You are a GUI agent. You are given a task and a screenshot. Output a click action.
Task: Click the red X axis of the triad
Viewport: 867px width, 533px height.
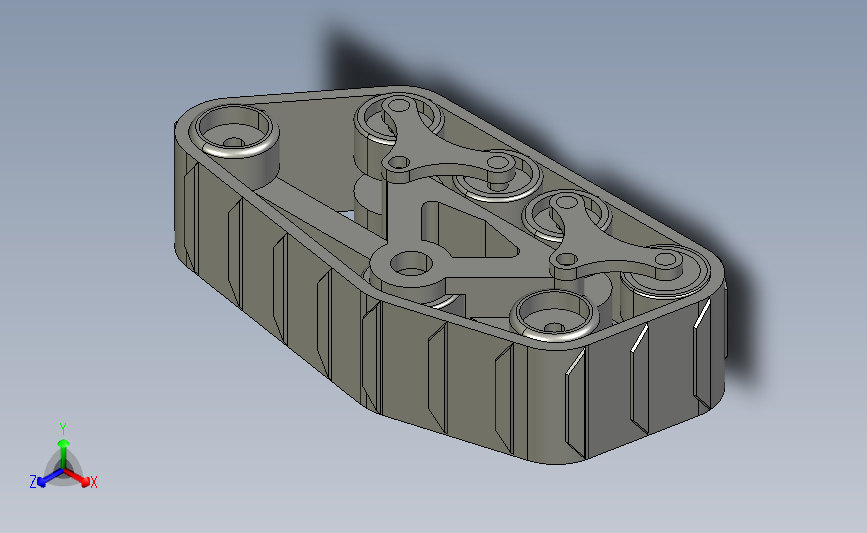coord(79,478)
